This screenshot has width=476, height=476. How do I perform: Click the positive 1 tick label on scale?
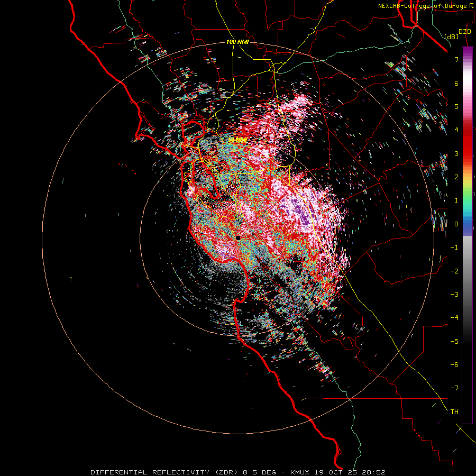click(456, 200)
